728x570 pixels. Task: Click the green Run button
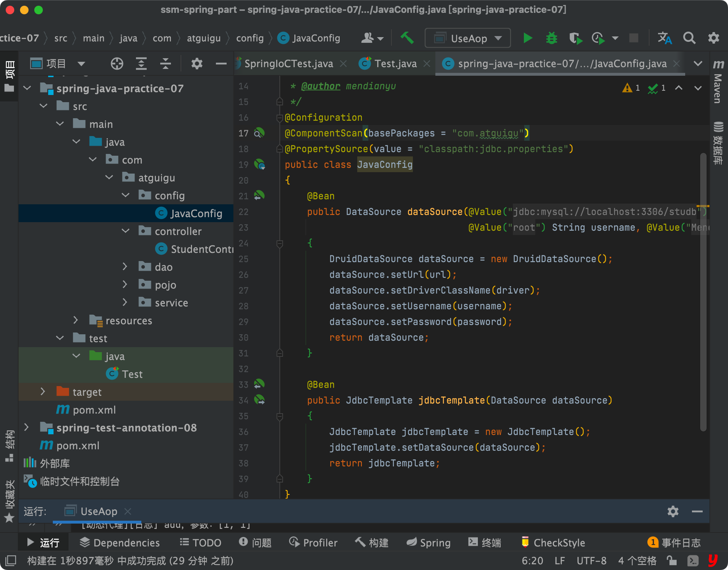[x=527, y=38]
